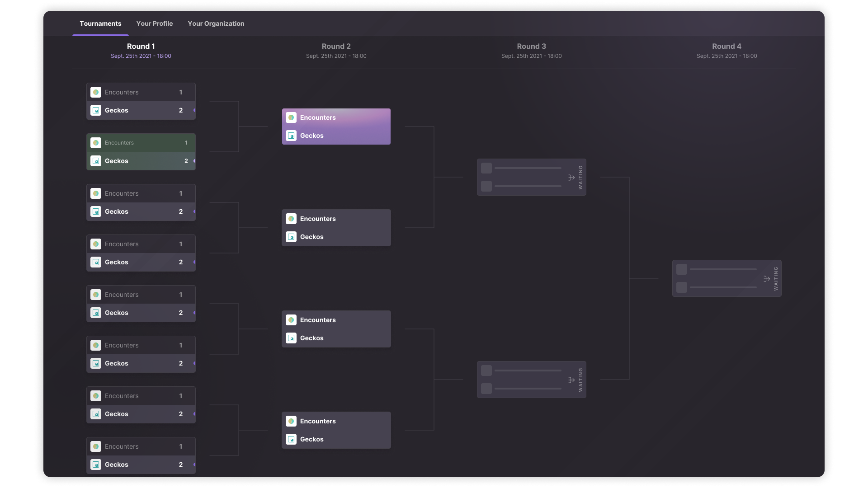Click the Geckos icon in Round 2 bottom match
This screenshot has width=868, height=488.
pos(291,439)
